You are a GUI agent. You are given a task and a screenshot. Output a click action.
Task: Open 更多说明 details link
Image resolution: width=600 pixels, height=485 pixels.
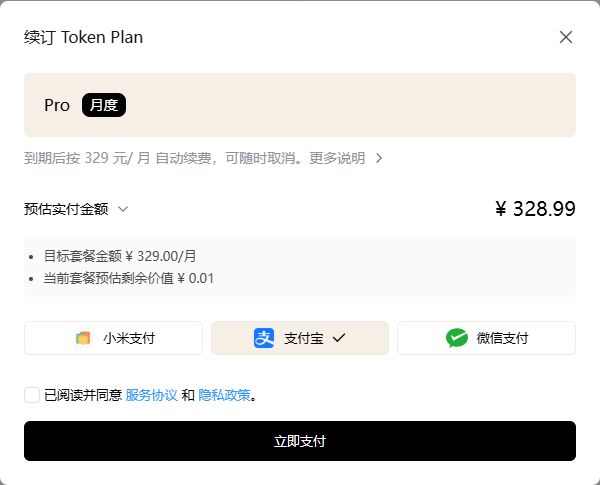point(337,158)
